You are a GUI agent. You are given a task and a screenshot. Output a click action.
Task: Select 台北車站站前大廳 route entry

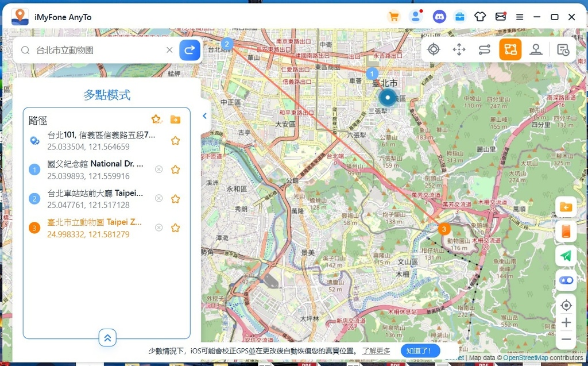(x=95, y=198)
